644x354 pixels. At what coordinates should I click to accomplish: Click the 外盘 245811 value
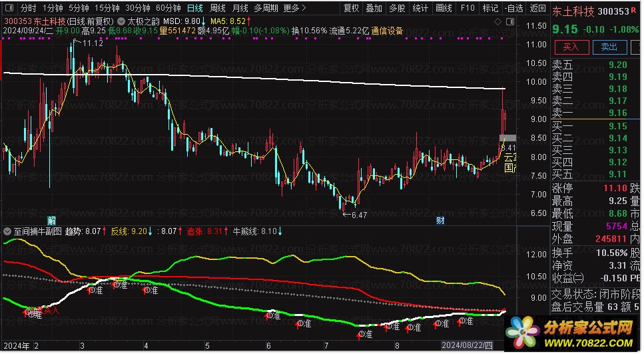tap(611, 239)
